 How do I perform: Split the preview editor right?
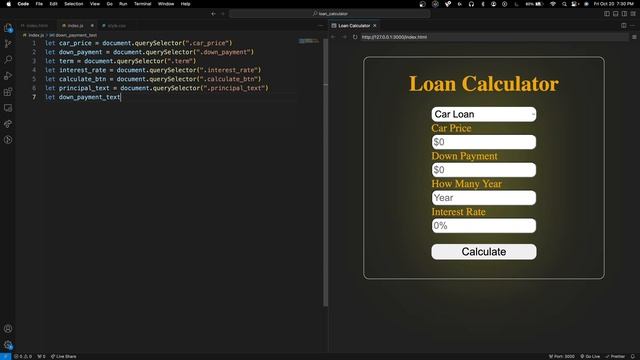coord(624,25)
